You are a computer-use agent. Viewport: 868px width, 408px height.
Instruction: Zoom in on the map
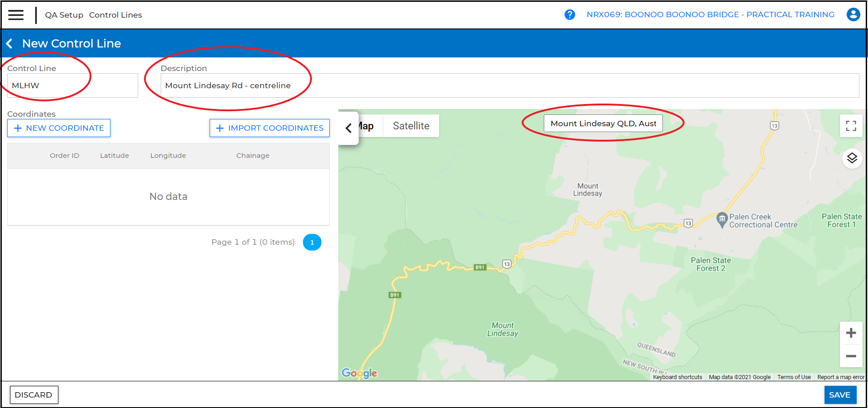[851, 333]
